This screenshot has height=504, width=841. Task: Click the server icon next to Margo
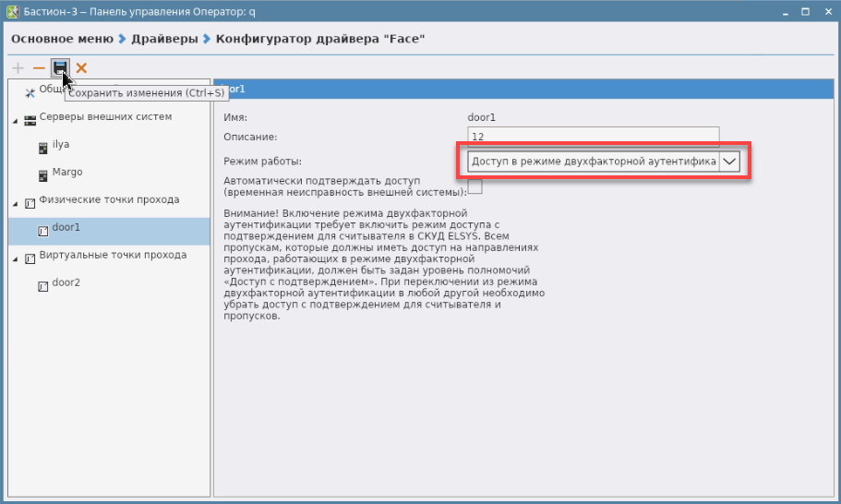coord(42,175)
